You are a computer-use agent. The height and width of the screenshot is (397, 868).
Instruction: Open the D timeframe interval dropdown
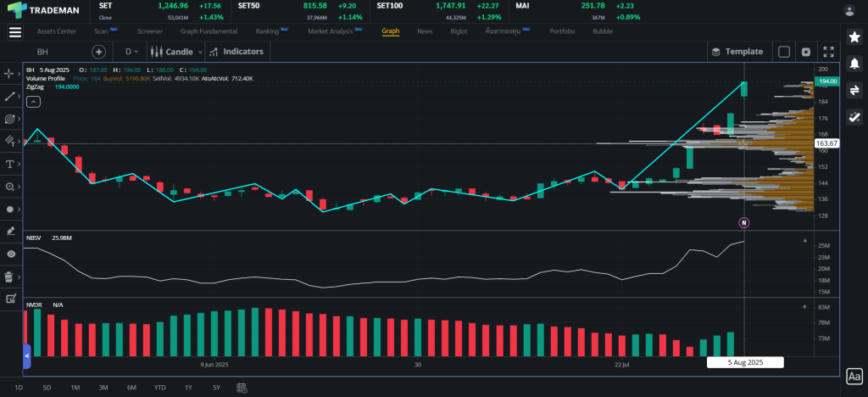pyautogui.click(x=130, y=52)
